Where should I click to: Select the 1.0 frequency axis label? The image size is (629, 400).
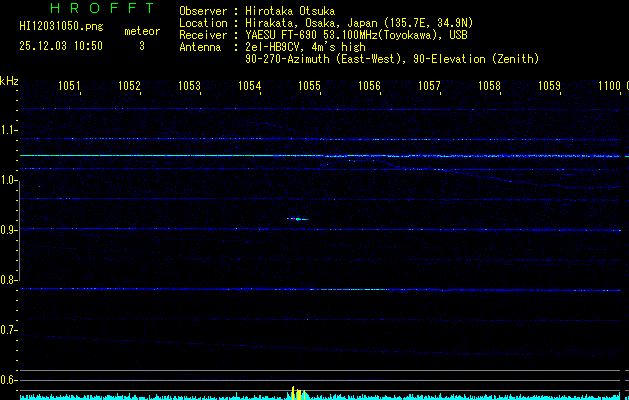pyautogui.click(x=9, y=180)
